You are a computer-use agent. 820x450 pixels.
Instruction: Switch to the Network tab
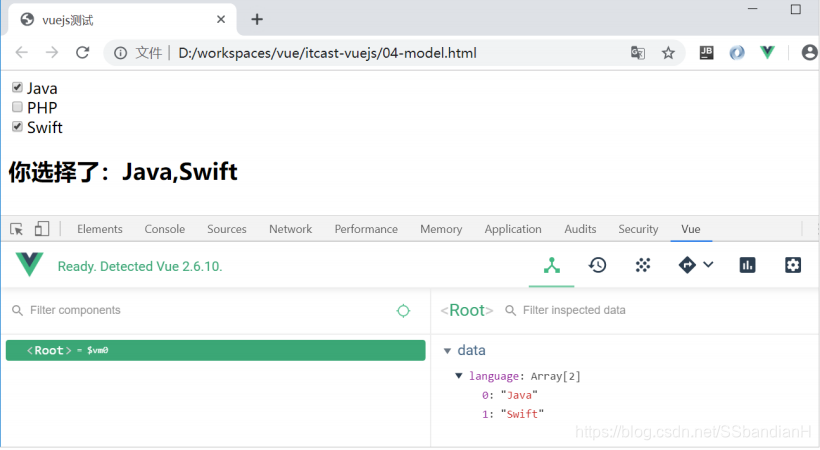[x=290, y=229]
